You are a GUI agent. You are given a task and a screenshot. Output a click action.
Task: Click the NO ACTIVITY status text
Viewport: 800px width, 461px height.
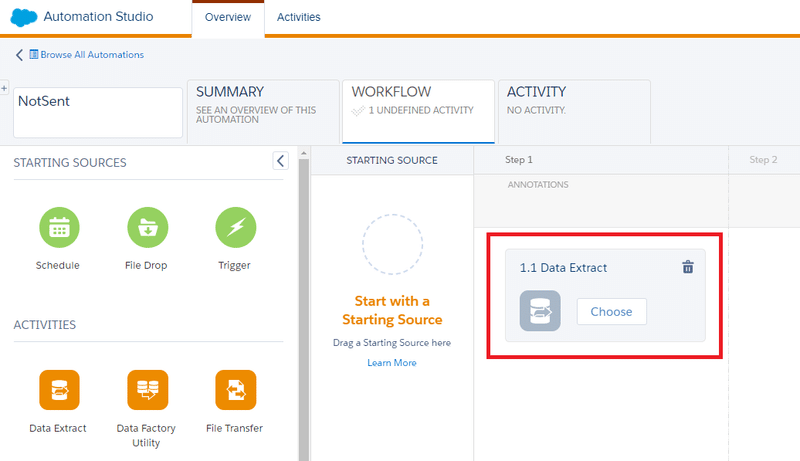pos(536,110)
